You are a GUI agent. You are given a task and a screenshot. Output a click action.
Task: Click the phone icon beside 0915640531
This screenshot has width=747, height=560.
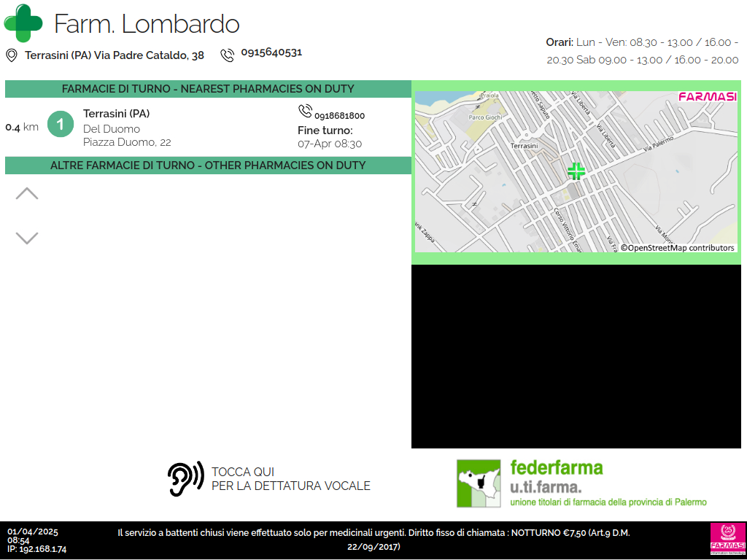coord(228,55)
